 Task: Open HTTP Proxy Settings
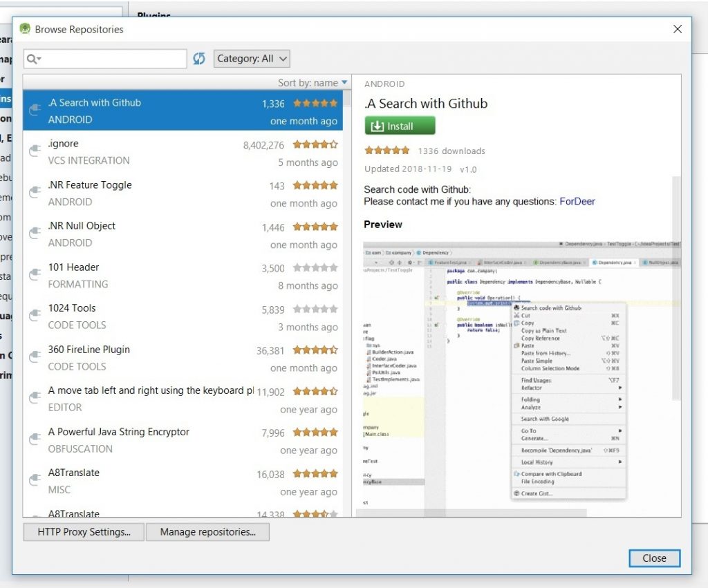point(84,532)
